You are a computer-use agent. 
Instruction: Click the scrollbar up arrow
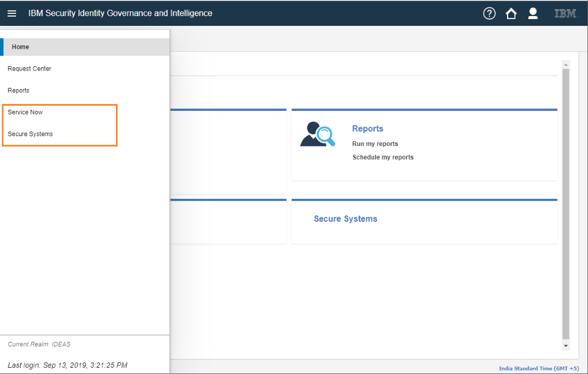566,64
